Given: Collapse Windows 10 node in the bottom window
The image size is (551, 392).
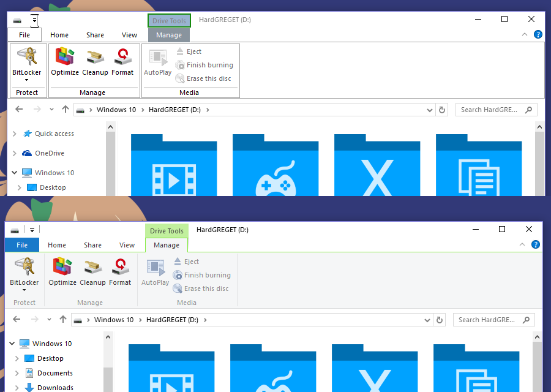Looking at the screenshot, I should click(12, 344).
